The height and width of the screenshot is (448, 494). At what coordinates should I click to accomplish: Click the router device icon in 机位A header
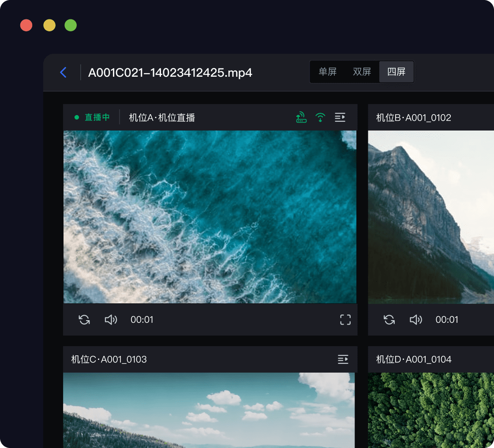[301, 117]
